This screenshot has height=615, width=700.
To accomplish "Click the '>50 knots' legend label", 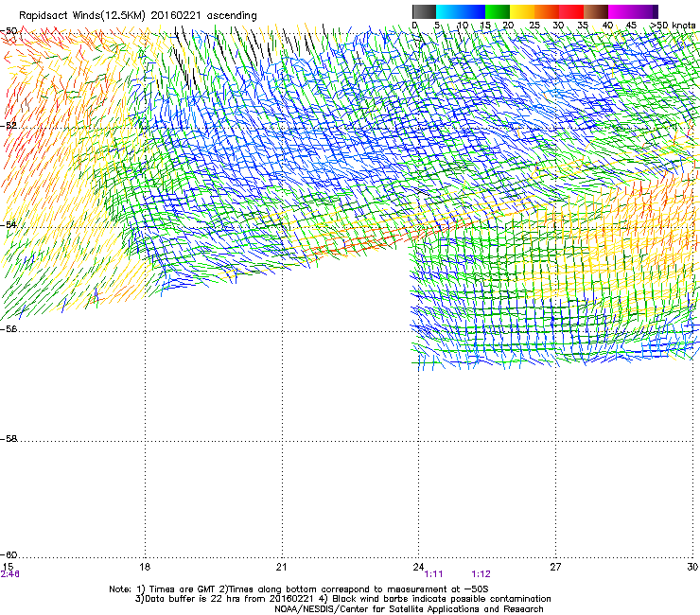I will coord(673,26).
